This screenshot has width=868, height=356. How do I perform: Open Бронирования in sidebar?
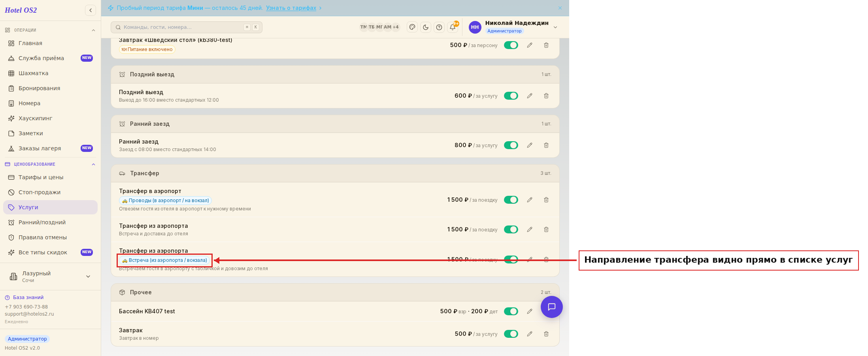tap(50, 88)
